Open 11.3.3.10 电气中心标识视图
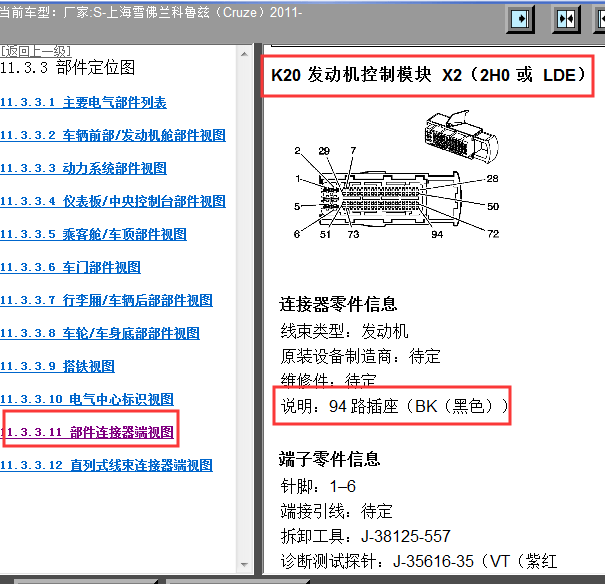The height and width of the screenshot is (584, 605). (87, 399)
